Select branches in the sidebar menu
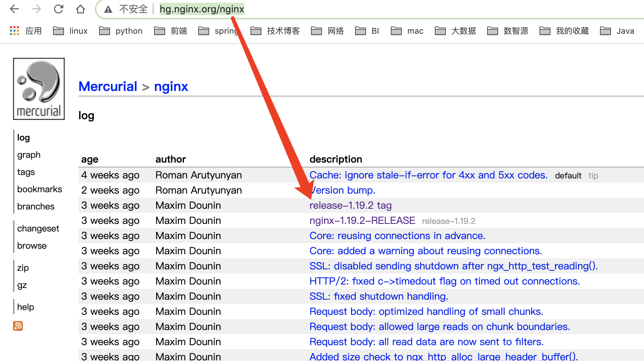 click(36, 207)
